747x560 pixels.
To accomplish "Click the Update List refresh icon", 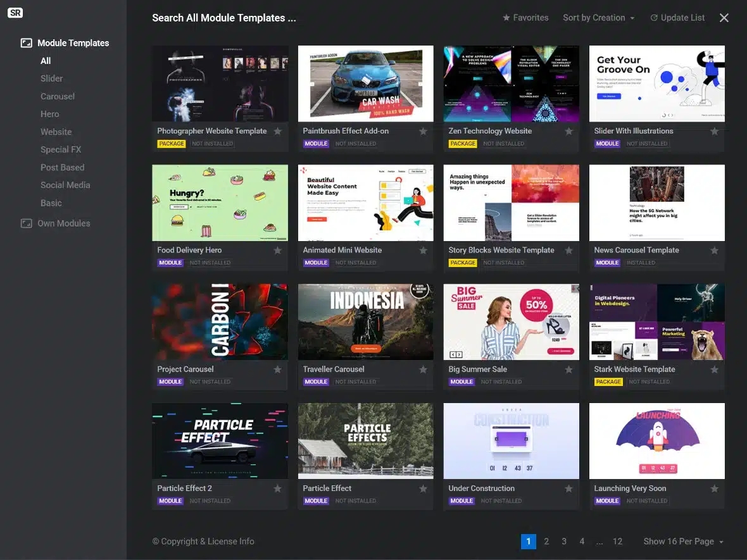I will (x=654, y=18).
